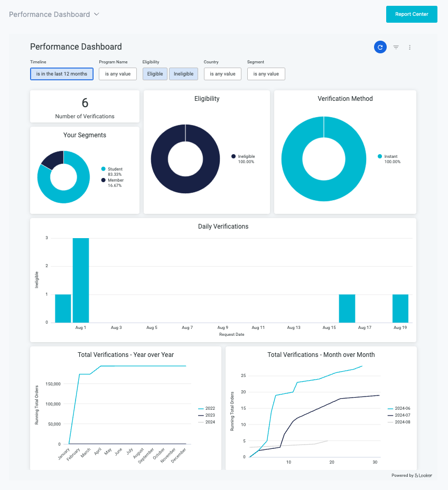Click the first short bar before Aug 1
Image resolution: width=448 pixels, height=490 pixels.
tap(63, 308)
